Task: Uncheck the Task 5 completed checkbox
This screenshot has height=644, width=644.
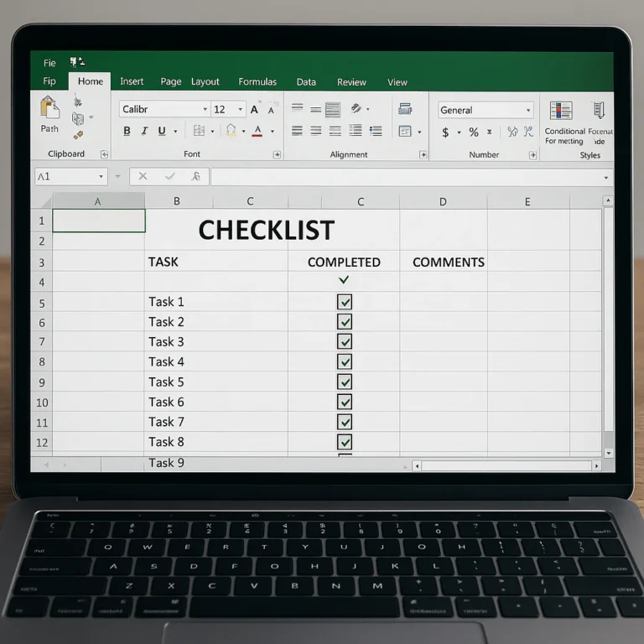Action: click(x=344, y=382)
